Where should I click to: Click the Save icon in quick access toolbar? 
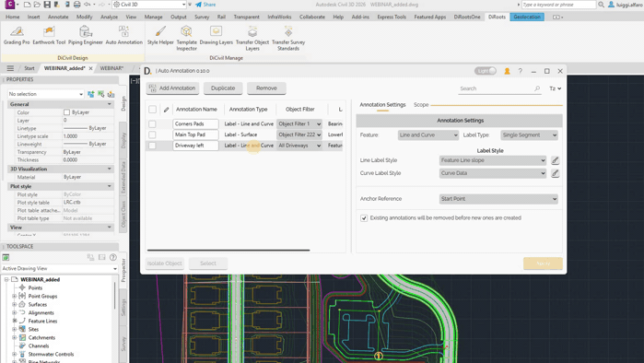click(x=47, y=5)
